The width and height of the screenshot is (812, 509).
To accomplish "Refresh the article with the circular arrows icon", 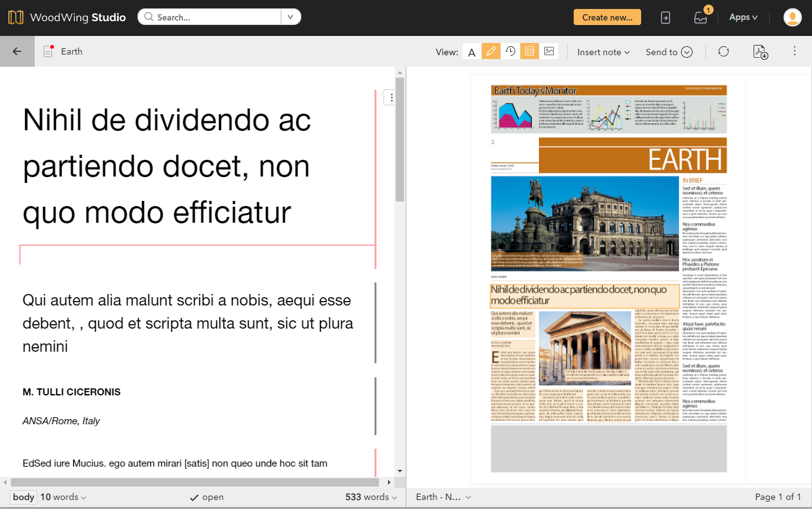I will pos(723,51).
